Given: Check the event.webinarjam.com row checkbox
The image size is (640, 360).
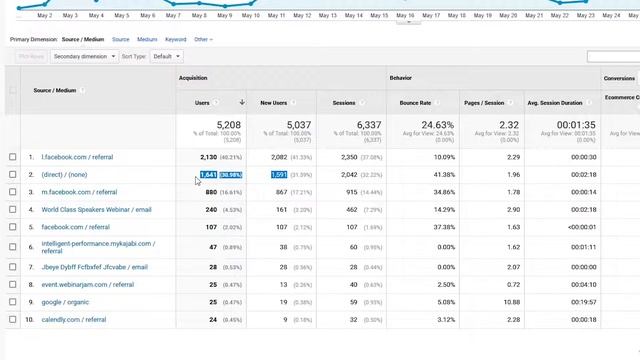Looking at the screenshot, I should click(13, 284).
